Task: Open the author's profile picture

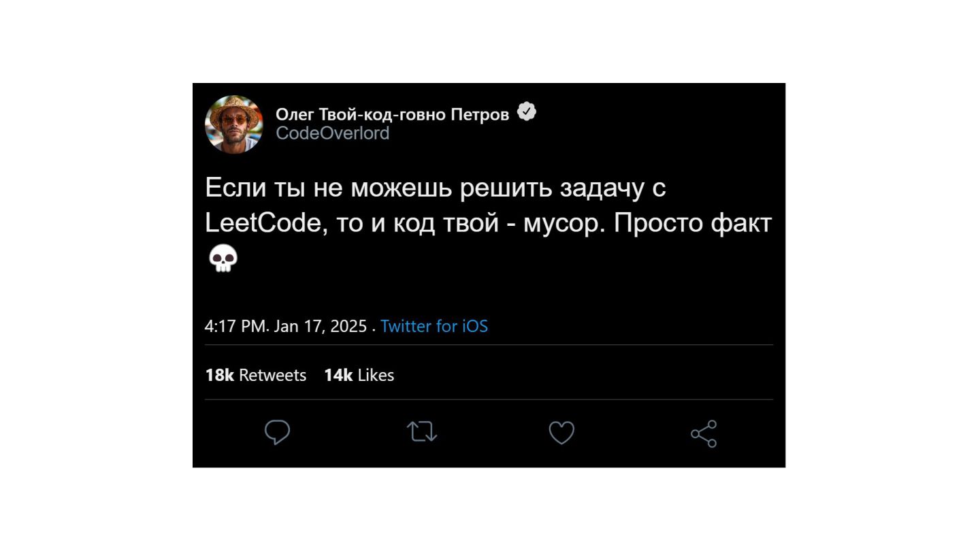Action: [x=234, y=124]
